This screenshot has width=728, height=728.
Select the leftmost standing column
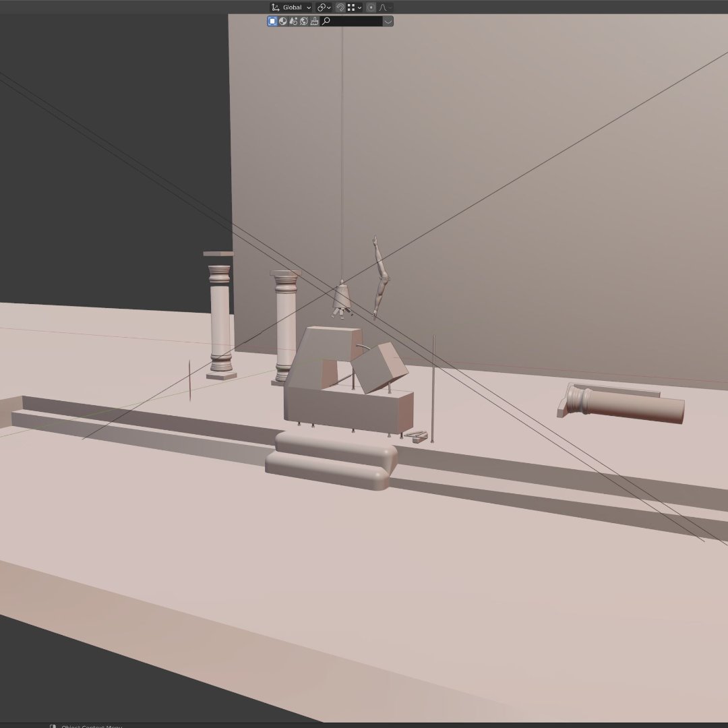point(220,320)
